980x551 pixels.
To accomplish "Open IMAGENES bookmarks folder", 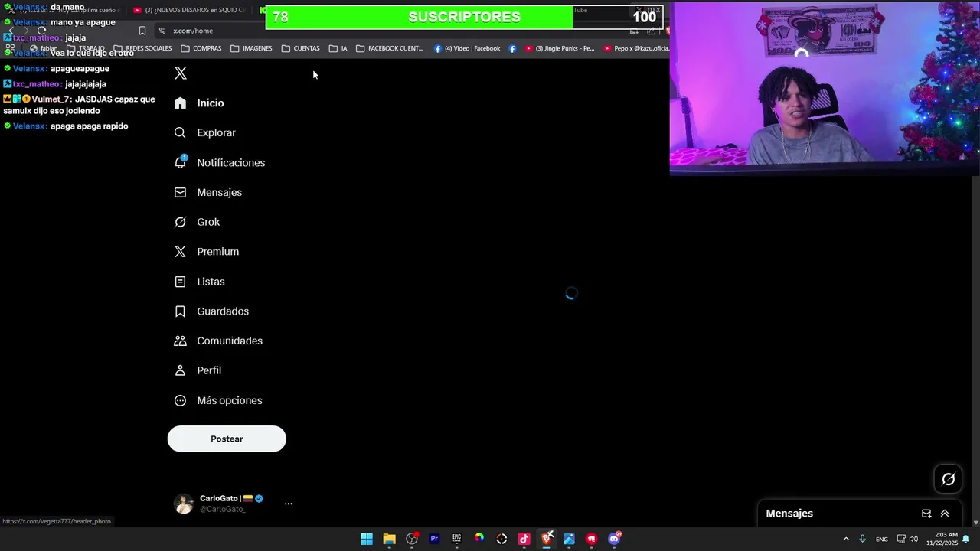I will (251, 48).
